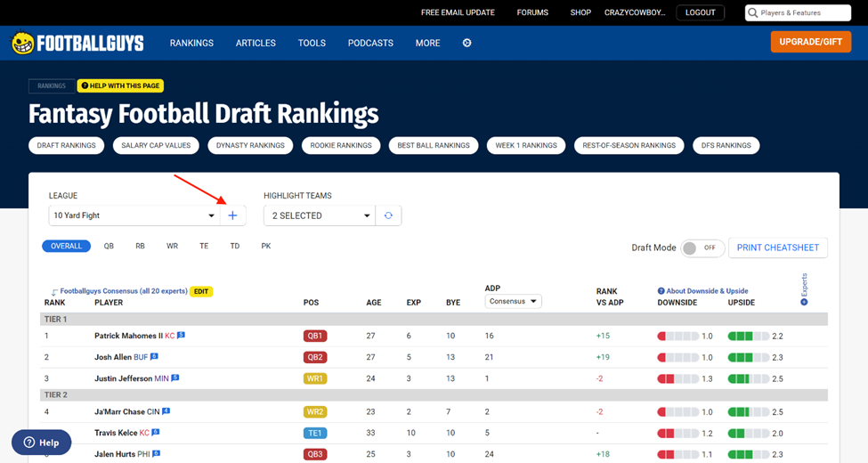Screen dimensions: 868x463
Task: Click the QB1 position badge
Action: [x=315, y=336]
